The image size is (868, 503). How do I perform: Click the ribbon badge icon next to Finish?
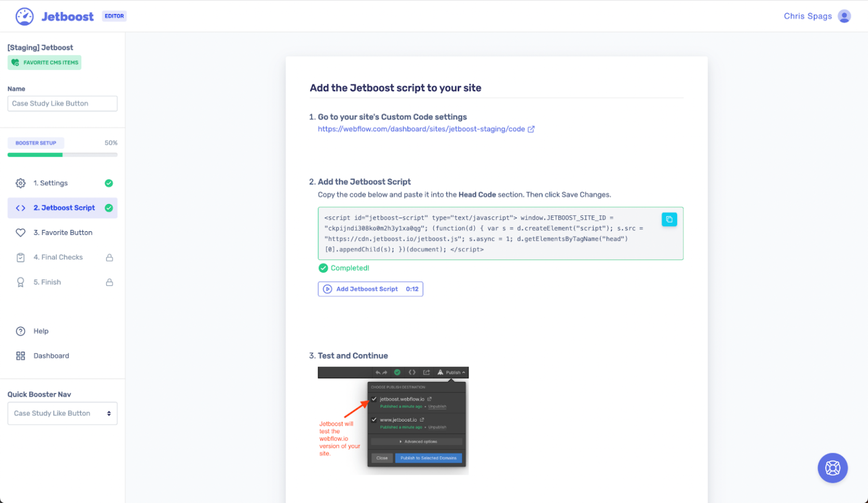pos(20,282)
